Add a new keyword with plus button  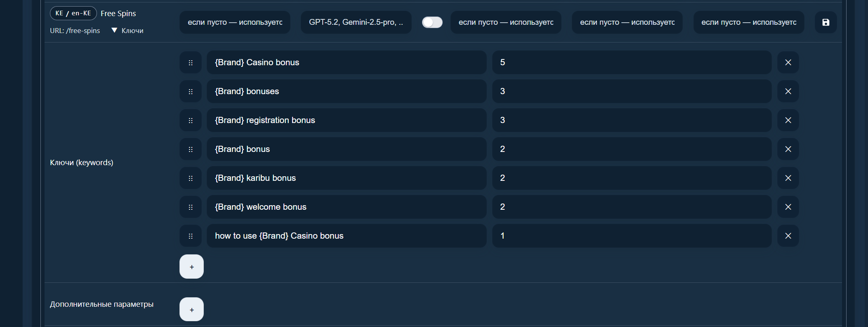(191, 267)
